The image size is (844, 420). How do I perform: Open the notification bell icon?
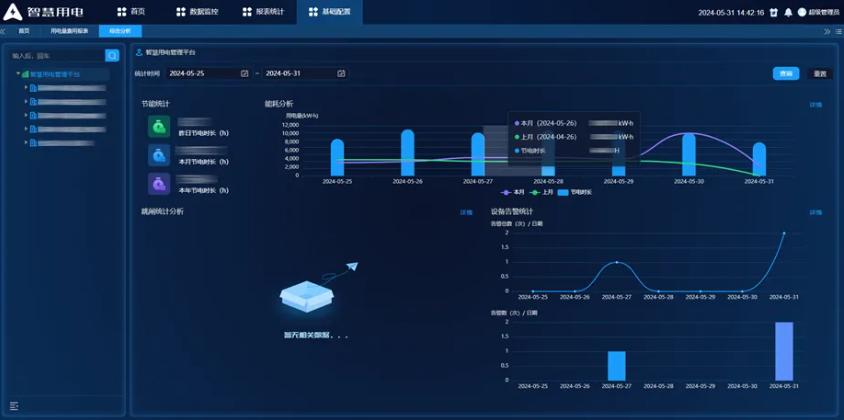pyautogui.click(x=788, y=13)
